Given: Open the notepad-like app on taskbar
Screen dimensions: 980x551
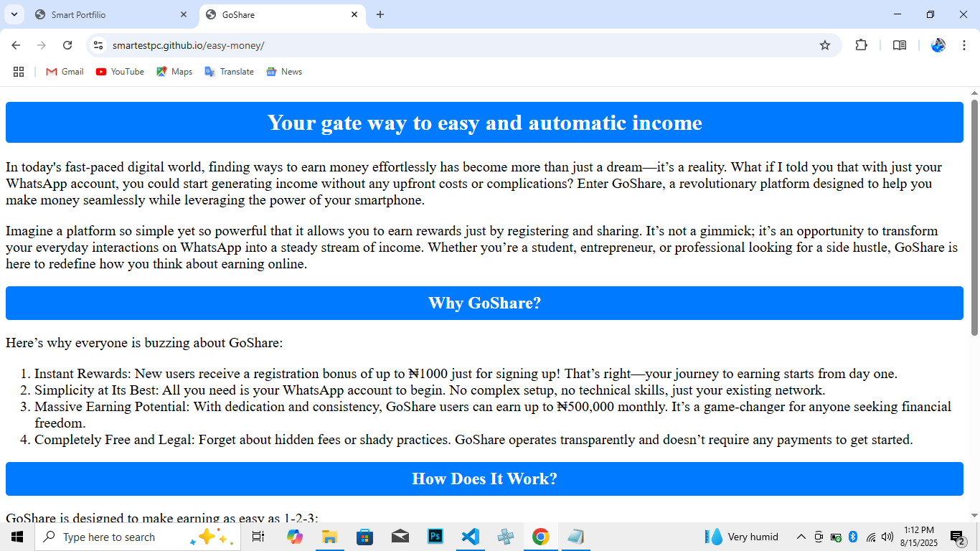Looking at the screenshot, I should (x=575, y=537).
